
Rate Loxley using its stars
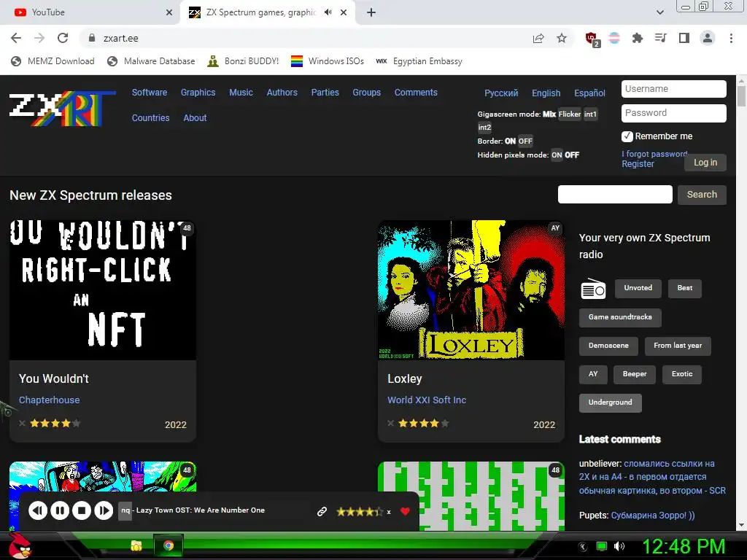click(x=424, y=423)
